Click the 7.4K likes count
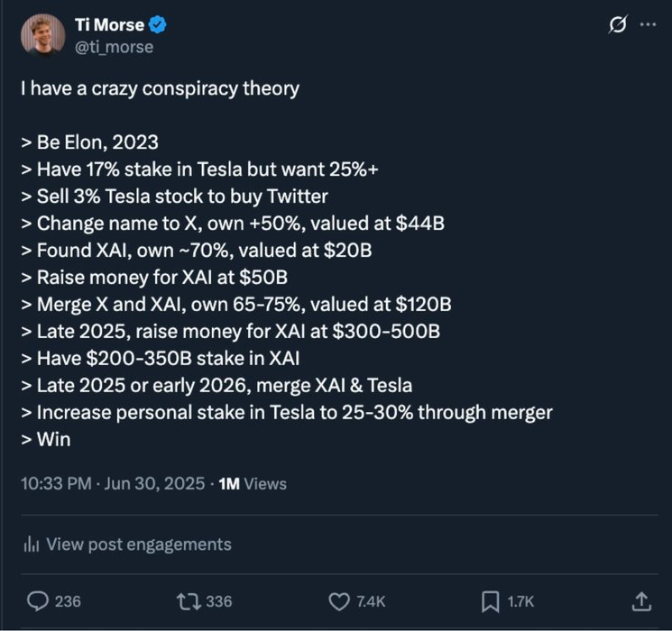Image resolution: width=672 pixels, height=631 pixels. click(371, 601)
